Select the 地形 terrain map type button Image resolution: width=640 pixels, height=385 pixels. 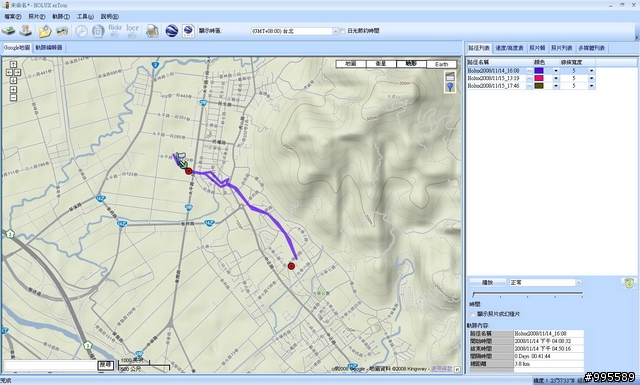pos(411,64)
